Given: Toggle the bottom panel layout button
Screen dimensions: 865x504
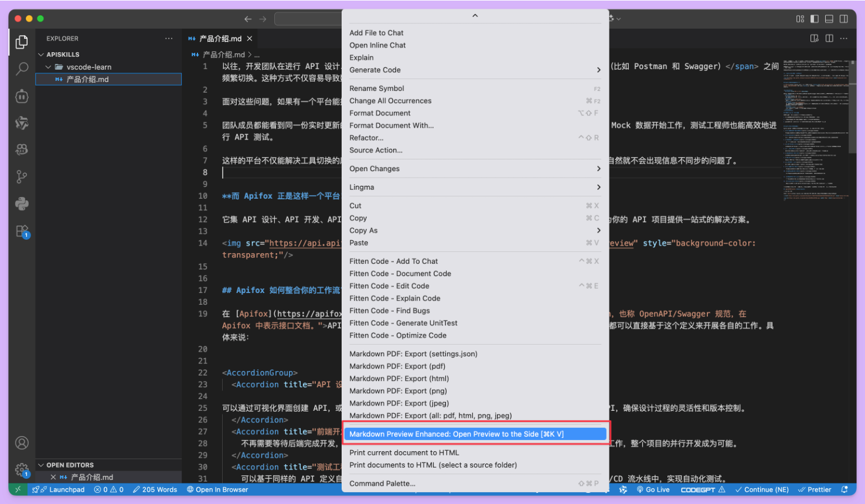Looking at the screenshot, I should 829,19.
